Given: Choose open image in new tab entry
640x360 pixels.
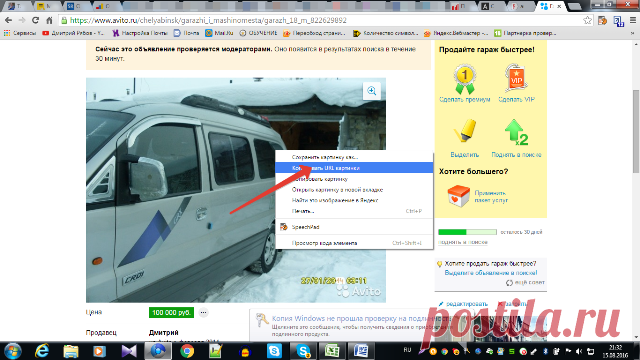Looking at the screenshot, I should click(354, 189).
